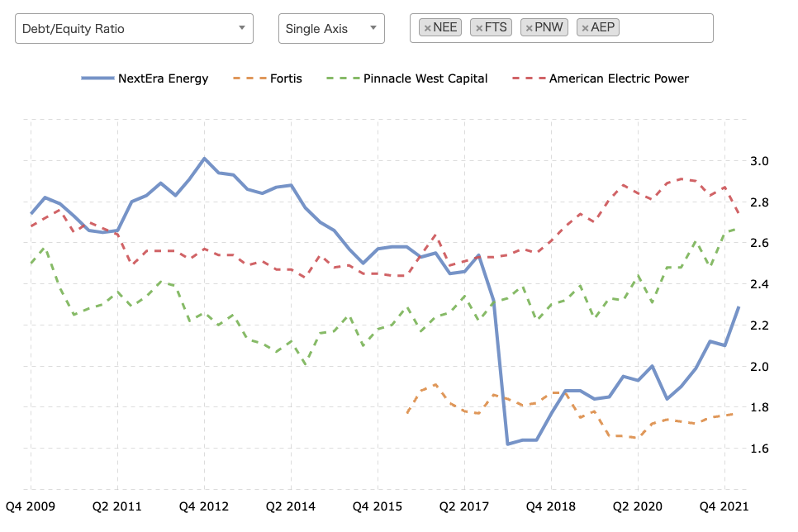Screen dimensions: 798x532
Task: Select the Debt/Equity Ratio combo box text
Action: click(x=74, y=29)
